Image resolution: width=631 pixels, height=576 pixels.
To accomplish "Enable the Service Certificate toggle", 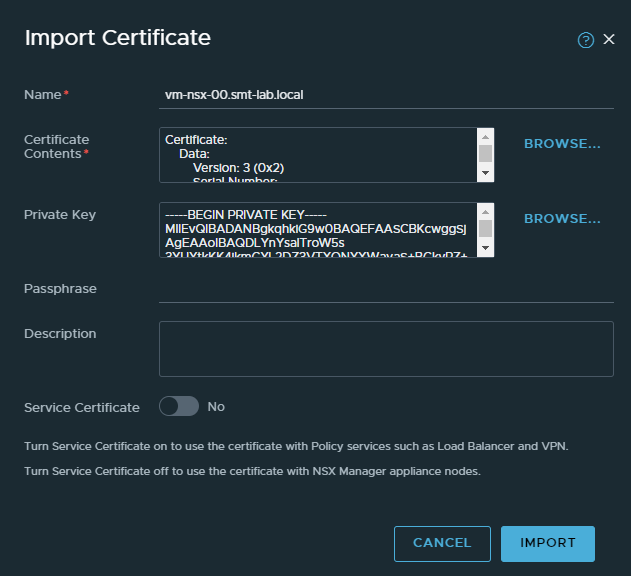I will pyautogui.click(x=179, y=407).
